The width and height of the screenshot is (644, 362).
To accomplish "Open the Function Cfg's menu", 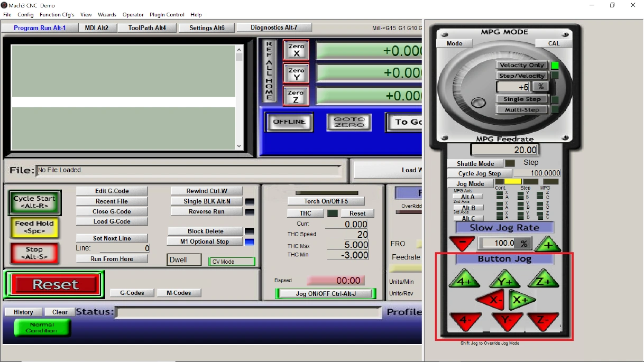I will (57, 15).
